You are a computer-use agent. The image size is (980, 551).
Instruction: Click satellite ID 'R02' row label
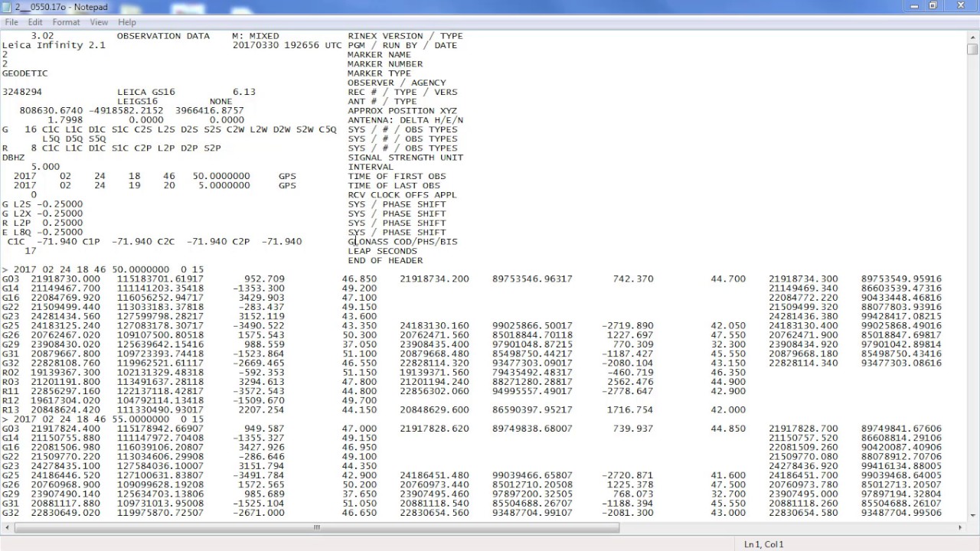point(10,373)
